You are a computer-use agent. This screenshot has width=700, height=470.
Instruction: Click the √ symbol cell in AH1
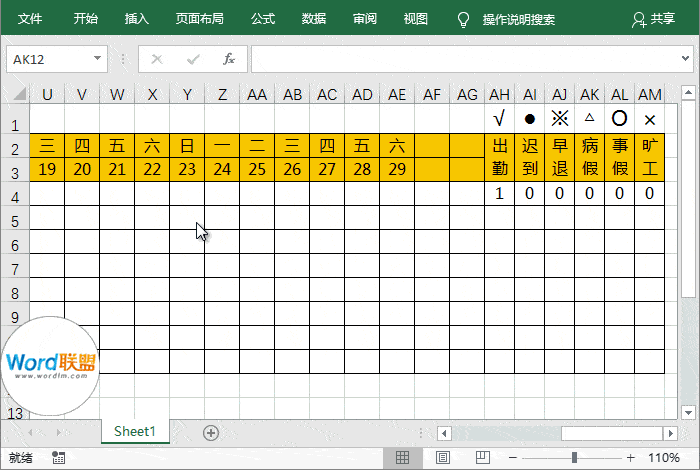point(499,119)
